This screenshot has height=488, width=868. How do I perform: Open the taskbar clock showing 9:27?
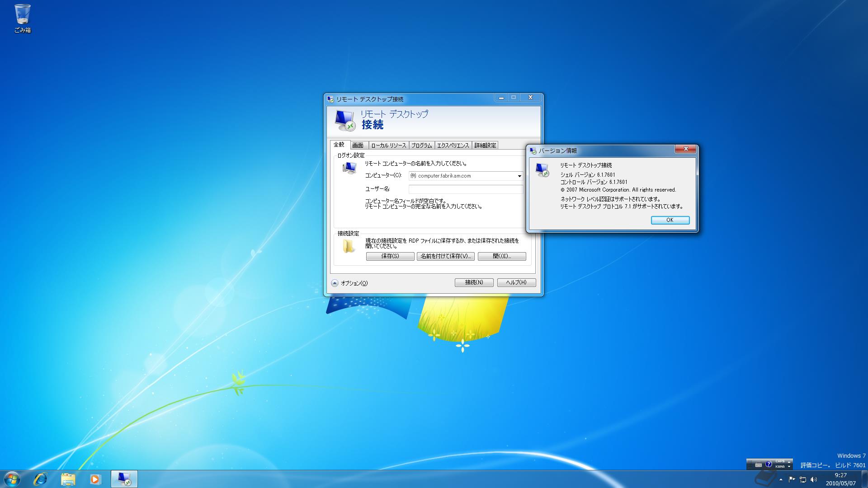coord(840,479)
